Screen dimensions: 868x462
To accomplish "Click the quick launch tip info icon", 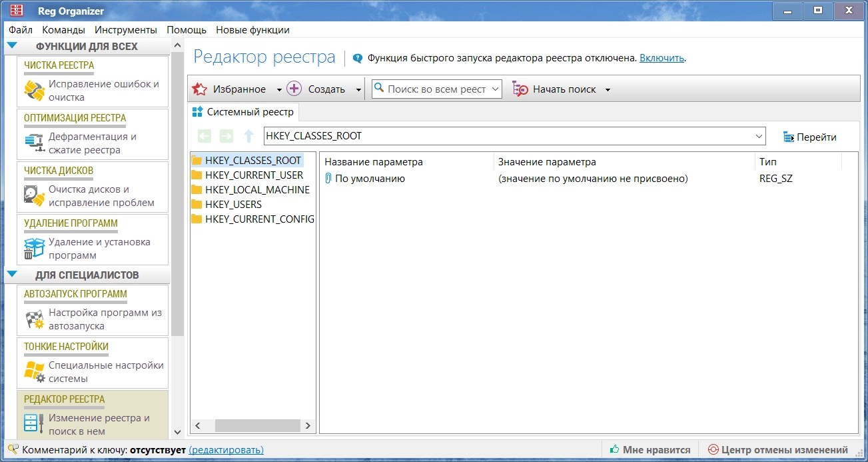I will point(358,58).
